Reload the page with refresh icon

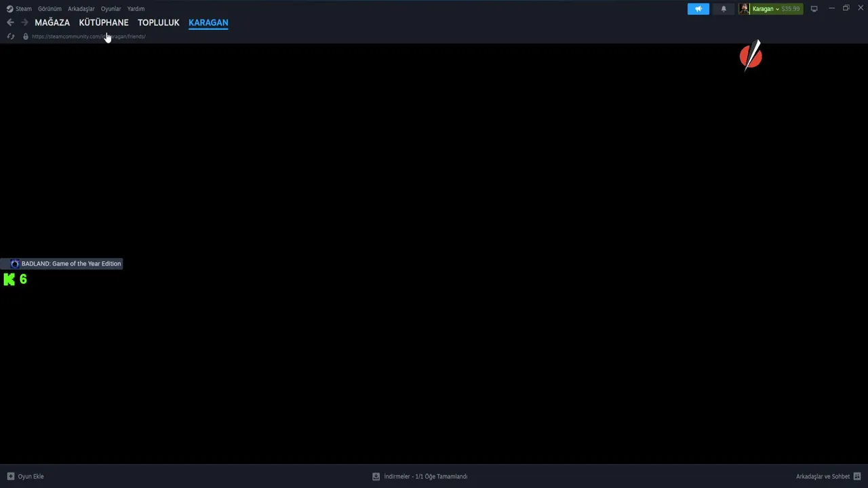click(x=10, y=37)
